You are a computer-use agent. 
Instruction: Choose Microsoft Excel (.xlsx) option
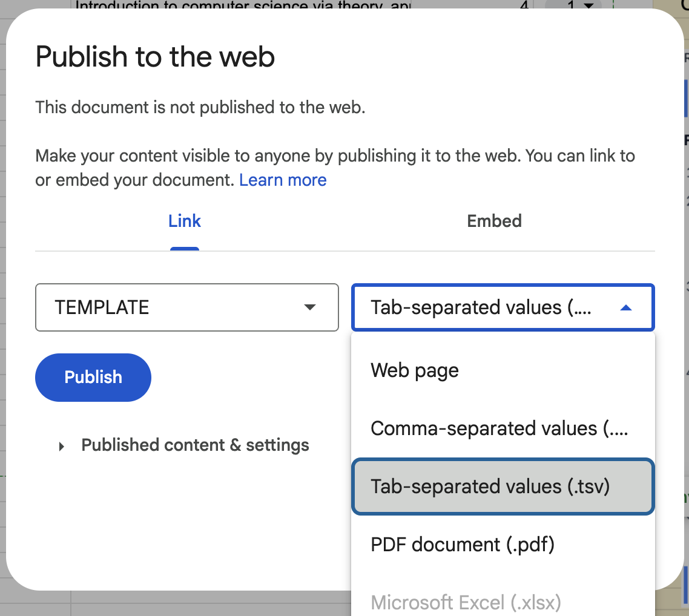(503, 602)
